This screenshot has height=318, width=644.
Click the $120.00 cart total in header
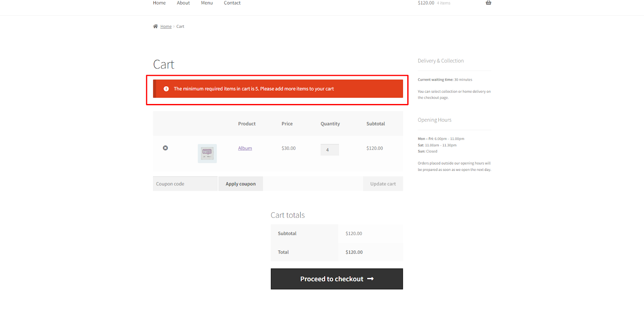[x=426, y=3]
